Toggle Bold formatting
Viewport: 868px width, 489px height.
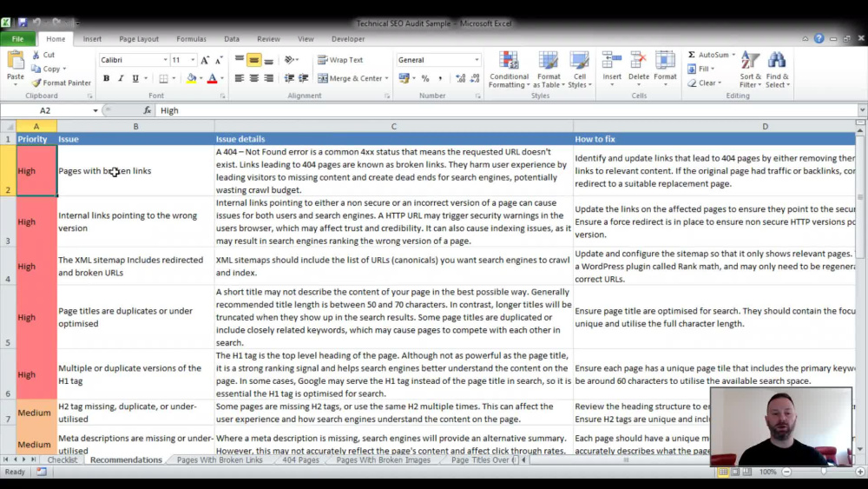pos(106,79)
